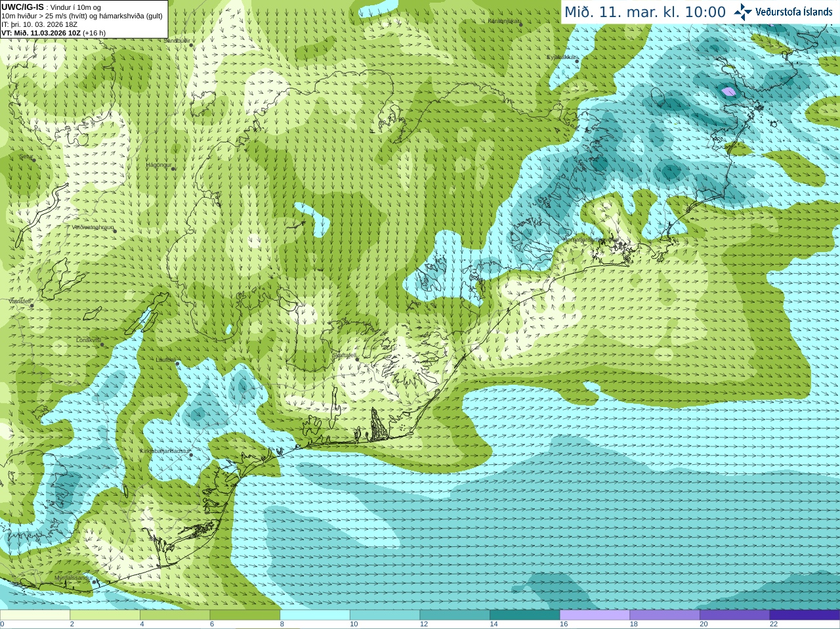Click the 10–12 m/s teal legend swatch
The width and height of the screenshot is (840, 629).
point(385,615)
